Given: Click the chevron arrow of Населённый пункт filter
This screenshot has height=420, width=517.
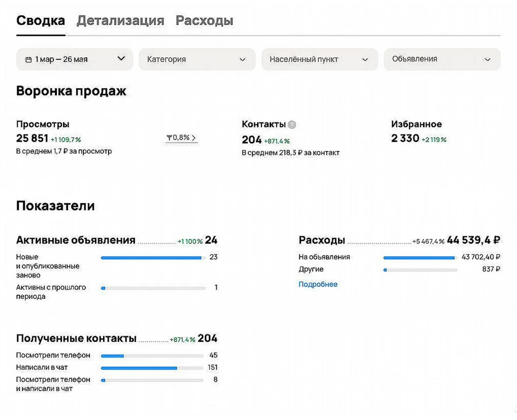Looking at the screenshot, I should coord(365,60).
